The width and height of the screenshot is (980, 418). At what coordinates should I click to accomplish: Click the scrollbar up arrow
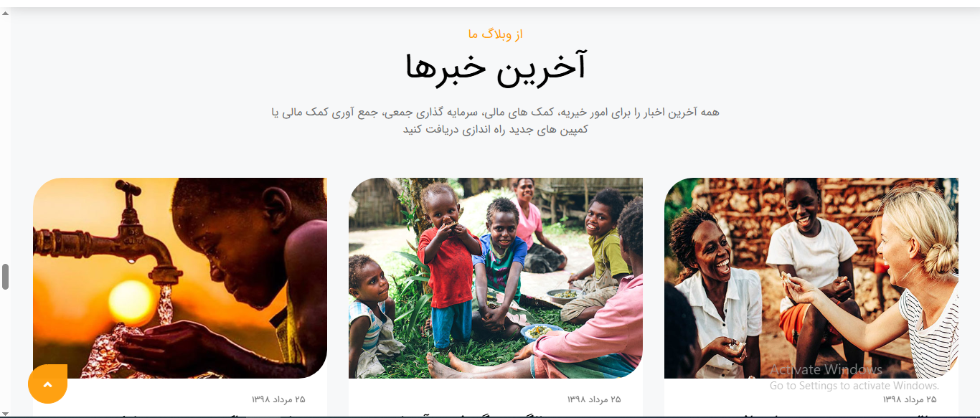[5, 14]
